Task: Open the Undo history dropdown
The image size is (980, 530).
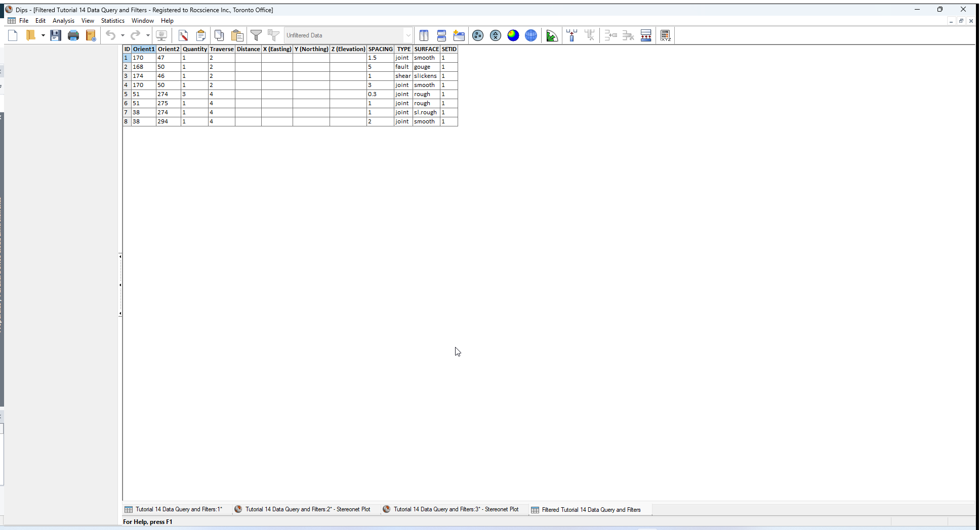Action: pos(122,35)
